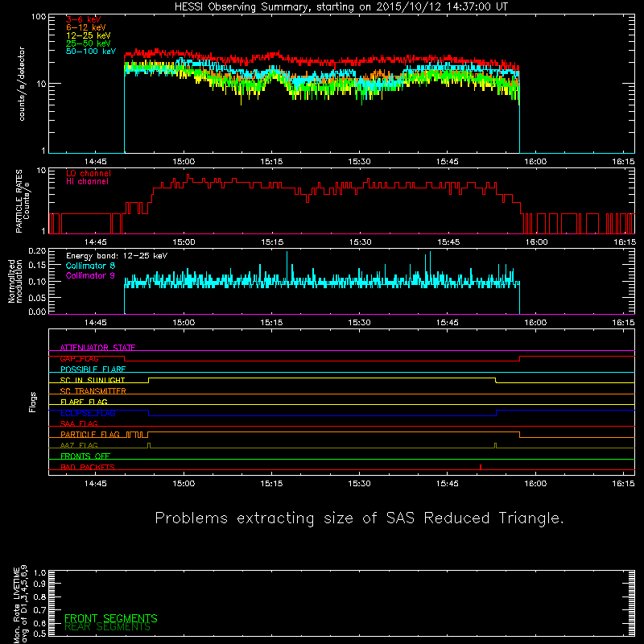Viewport: 644px width, 644px height.
Task: Click the PARTICLE_FLAG label
Action: click(x=90, y=435)
